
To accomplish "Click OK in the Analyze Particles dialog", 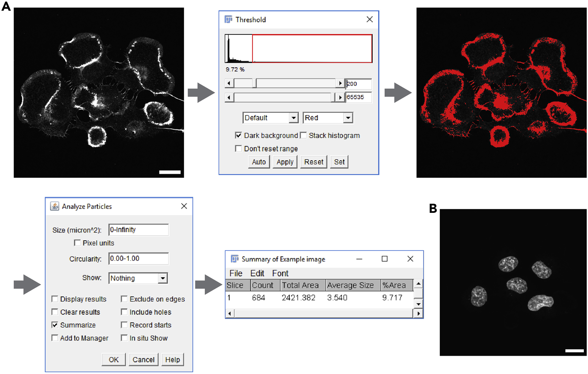I will (x=114, y=359).
